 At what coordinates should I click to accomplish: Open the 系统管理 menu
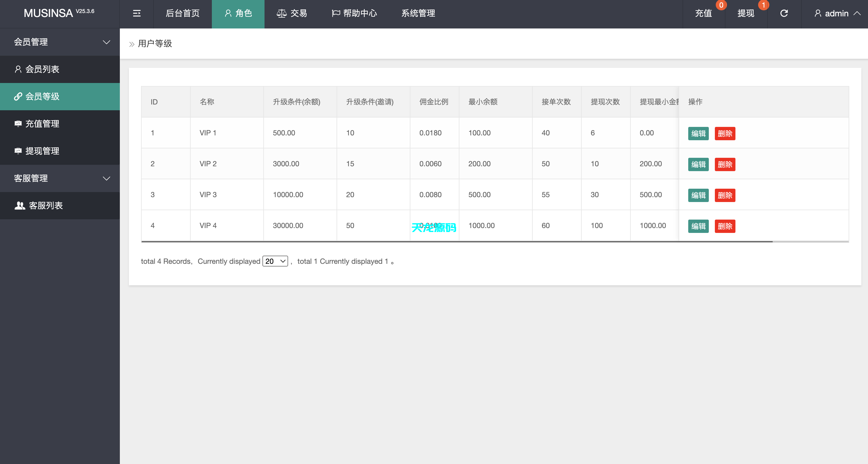tap(418, 14)
